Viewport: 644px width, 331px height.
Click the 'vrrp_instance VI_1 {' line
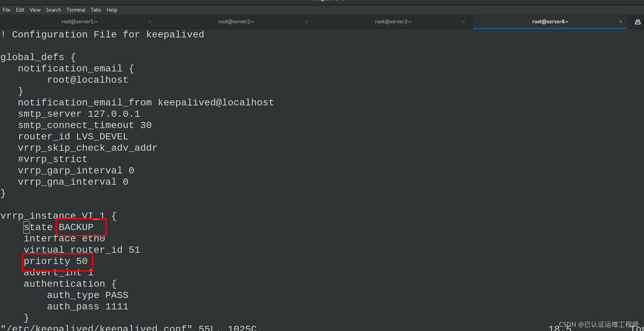(x=59, y=216)
